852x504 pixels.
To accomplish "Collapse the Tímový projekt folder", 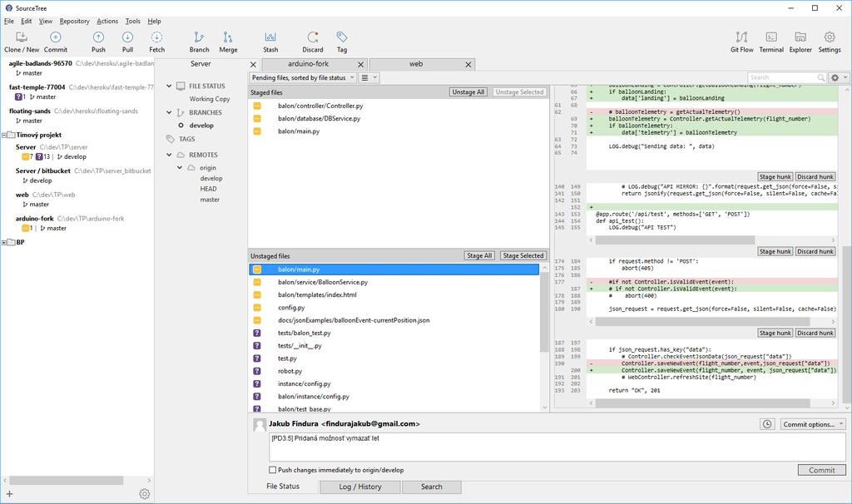I will 4,135.
